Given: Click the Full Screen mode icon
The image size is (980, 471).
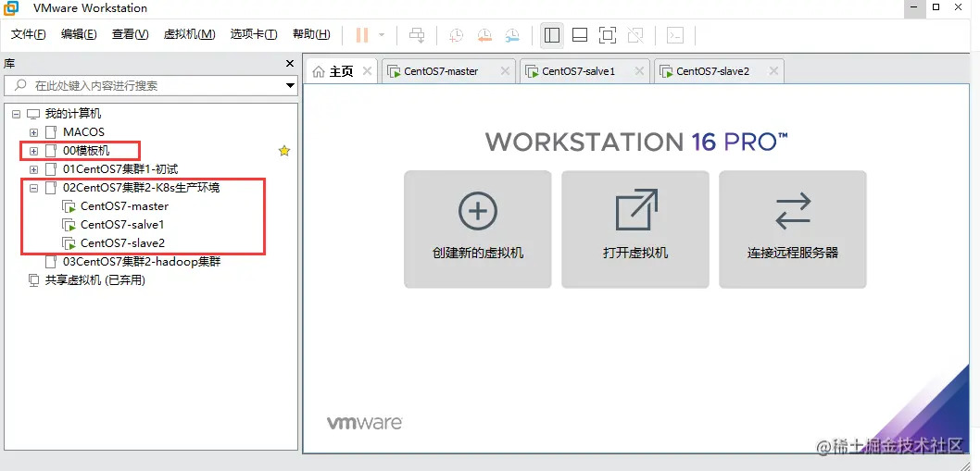Looking at the screenshot, I should pyautogui.click(x=607, y=35).
